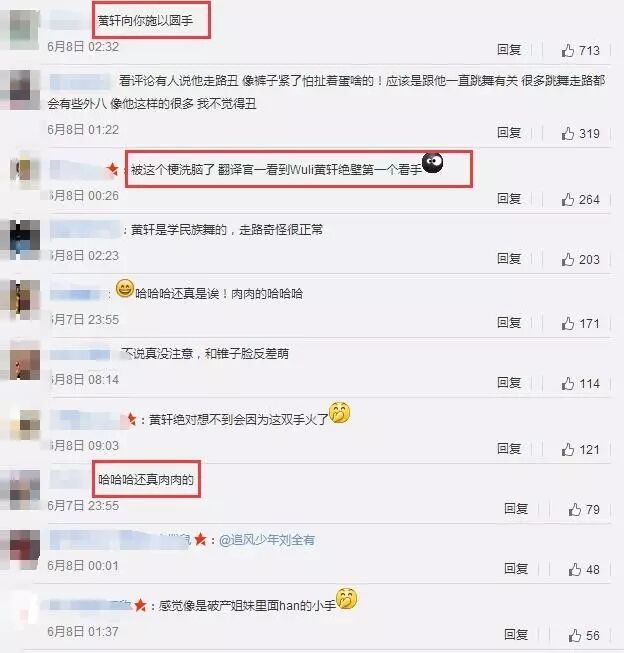Open avatar of the top commenter
The image size is (624, 653).
tap(24, 30)
